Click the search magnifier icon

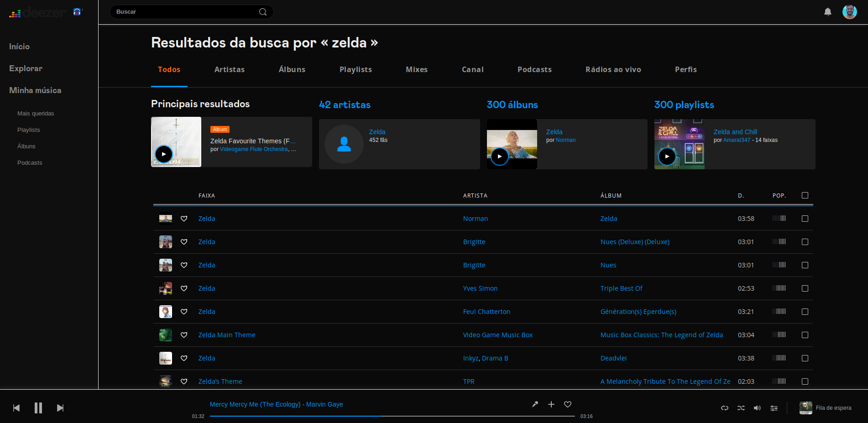pos(263,12)
